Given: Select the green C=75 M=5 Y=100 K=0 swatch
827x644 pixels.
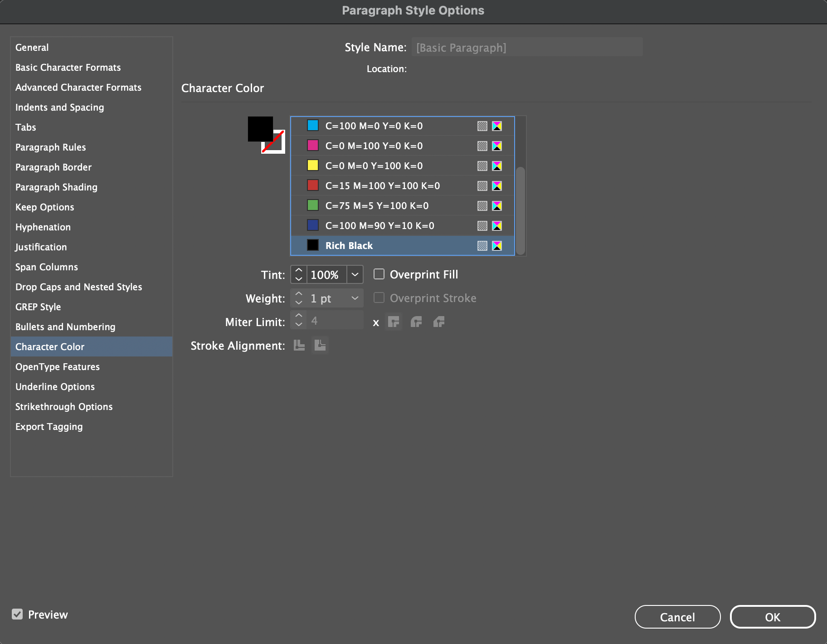Looking at the screenshot, I should 403,205.
